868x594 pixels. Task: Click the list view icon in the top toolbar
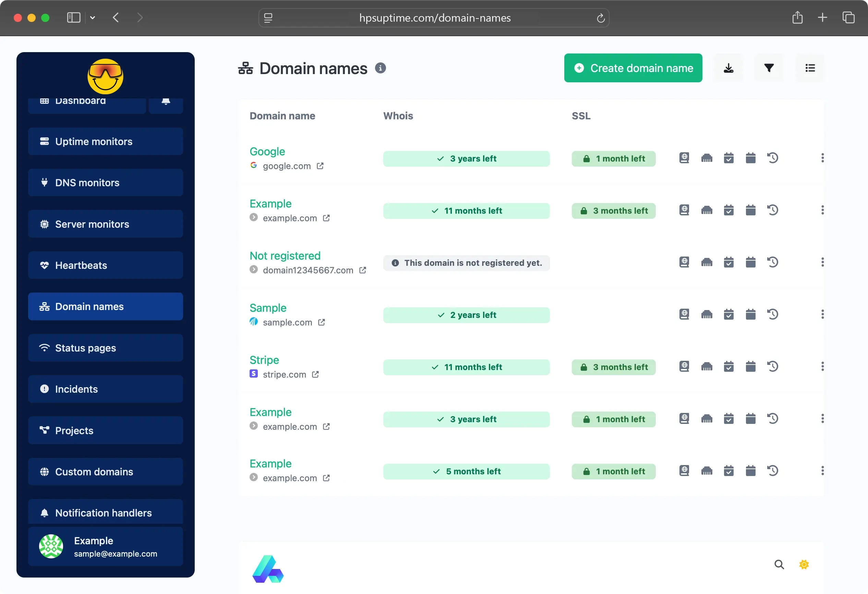[810, 68]
